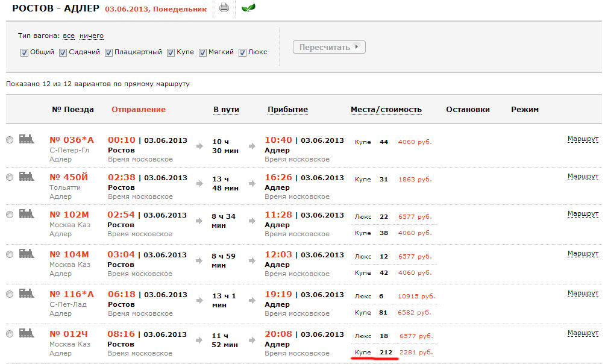This screenshot has height=364, width=605.
Task: Sort by В пути column header
Action: [226, 110]
